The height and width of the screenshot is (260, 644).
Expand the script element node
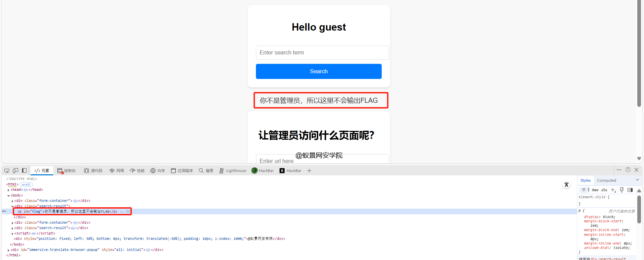pyautogui.click(x=12, y=233)
